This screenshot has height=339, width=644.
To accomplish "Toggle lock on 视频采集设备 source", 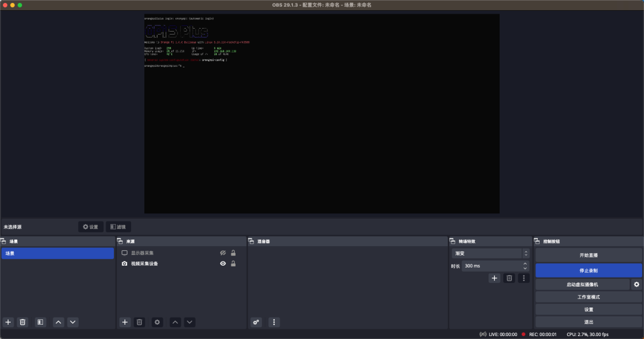I will click(233, 263).
